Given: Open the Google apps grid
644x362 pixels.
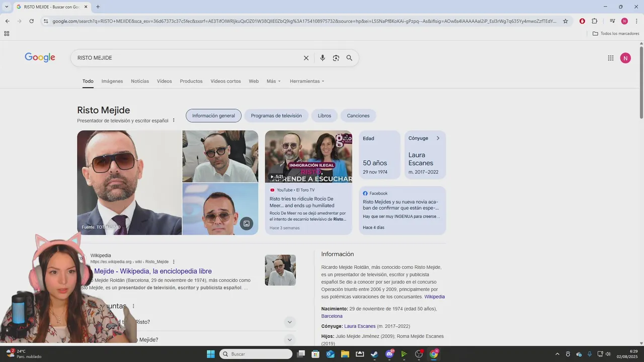Looking at the screenshot, I should coord(611,58).
